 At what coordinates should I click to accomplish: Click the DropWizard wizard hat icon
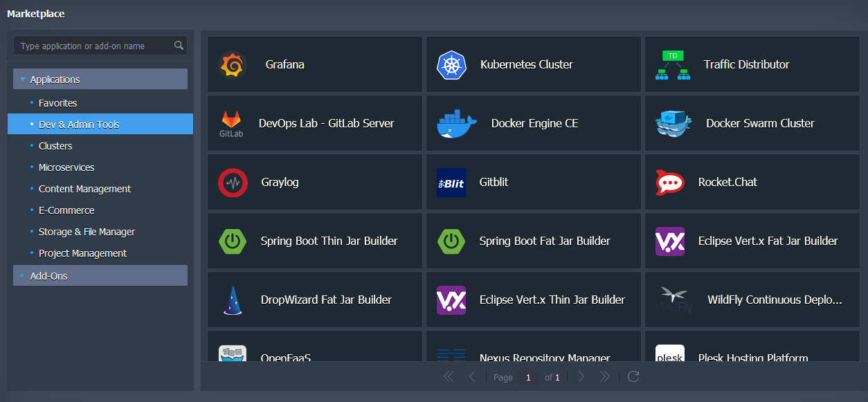233,300
